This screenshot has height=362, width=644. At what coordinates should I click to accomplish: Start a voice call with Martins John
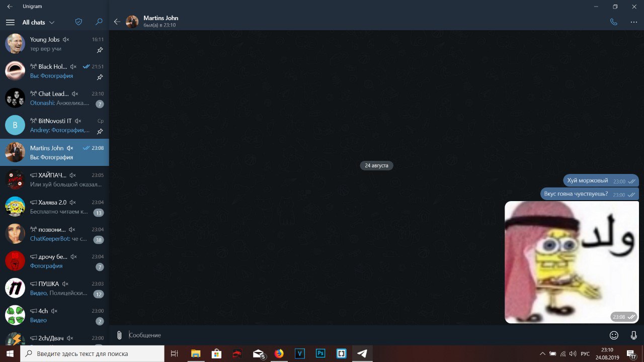coord(613,22)
